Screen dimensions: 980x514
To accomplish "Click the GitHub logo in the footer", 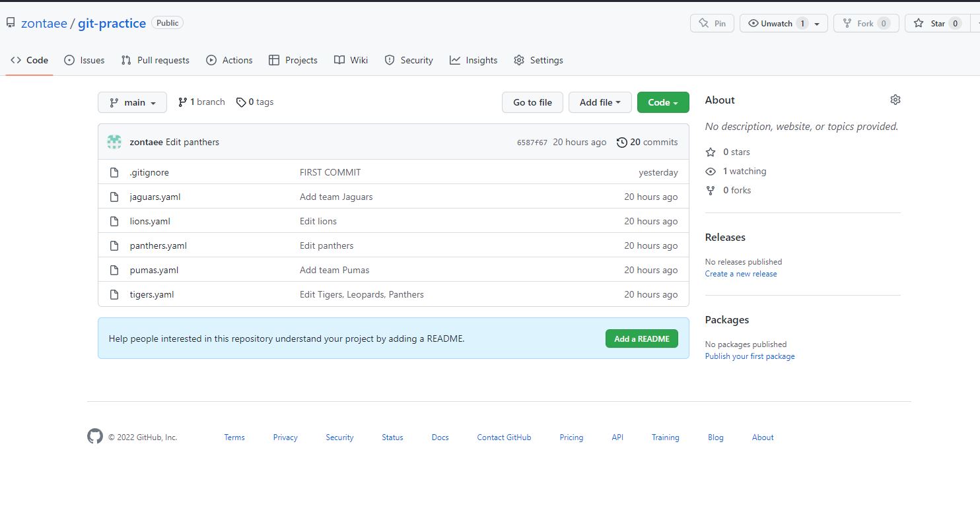I will pyautogui.click(x=95, y=436).
